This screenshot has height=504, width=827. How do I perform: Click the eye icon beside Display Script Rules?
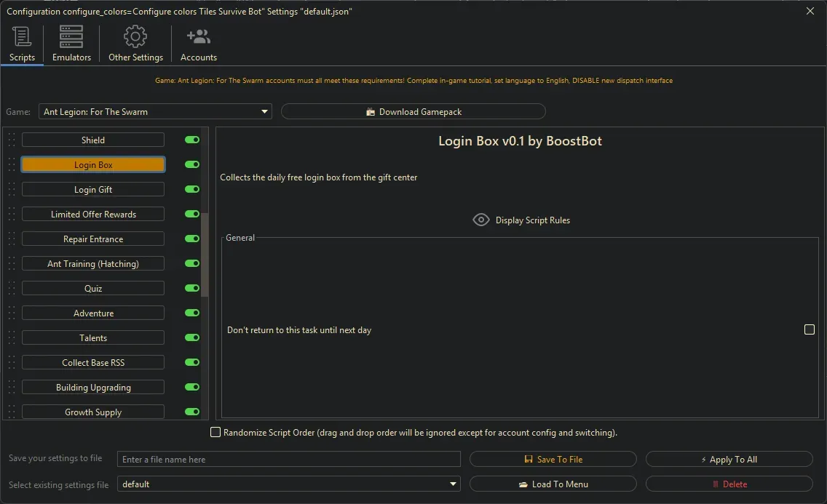(x=481, y=220)
